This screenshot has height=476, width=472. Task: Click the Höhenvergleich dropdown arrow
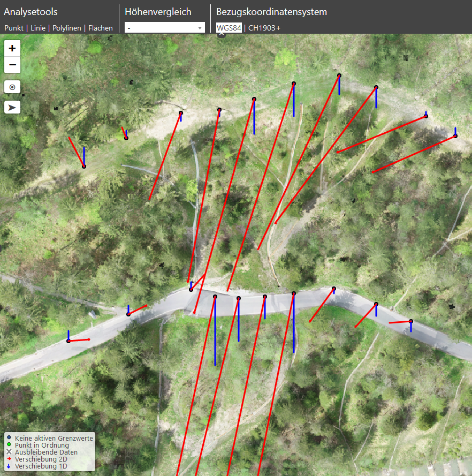coord(200,28)
